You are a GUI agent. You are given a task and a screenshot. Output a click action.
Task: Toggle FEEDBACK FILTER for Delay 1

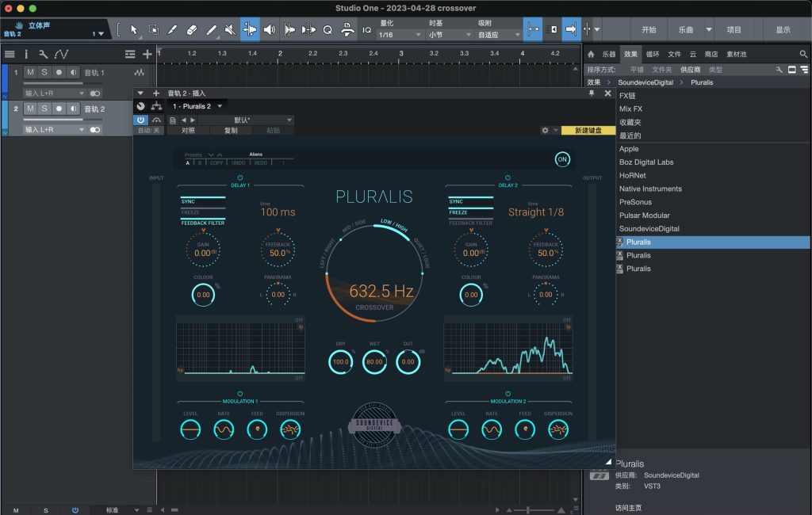pyautogui.click(x=202, y=223)
